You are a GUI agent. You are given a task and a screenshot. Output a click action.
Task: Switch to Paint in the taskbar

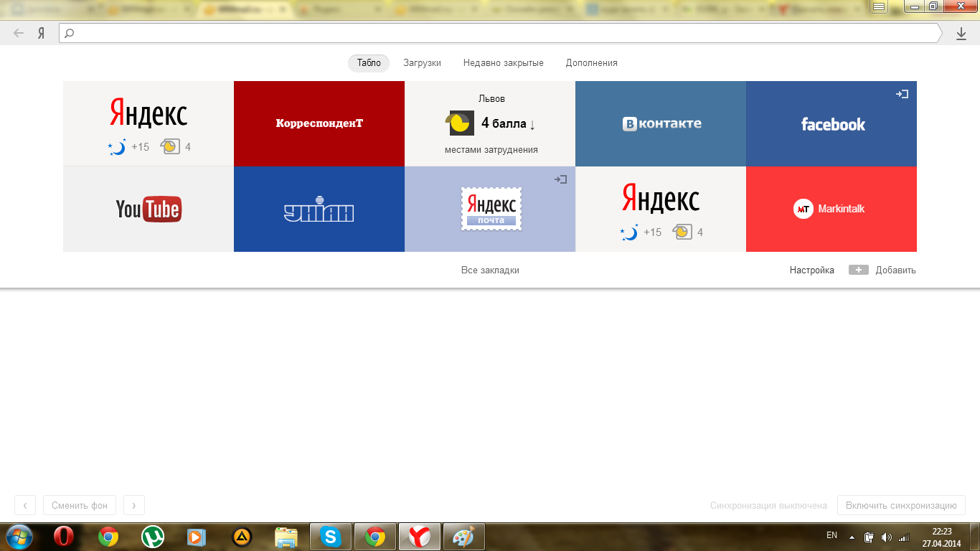[464, 537]
